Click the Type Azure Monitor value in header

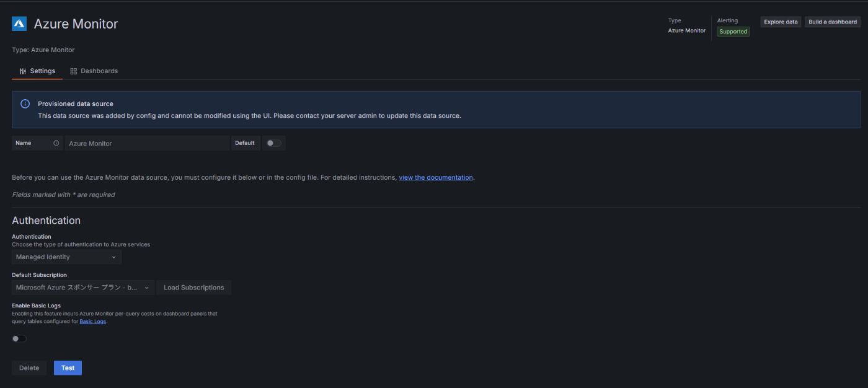coord(687,30)
